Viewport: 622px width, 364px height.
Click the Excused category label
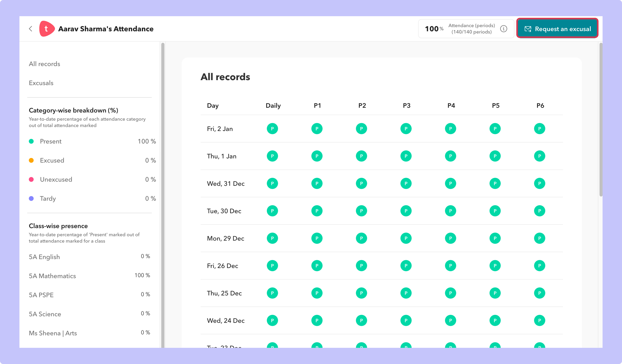tap(52, 160)
